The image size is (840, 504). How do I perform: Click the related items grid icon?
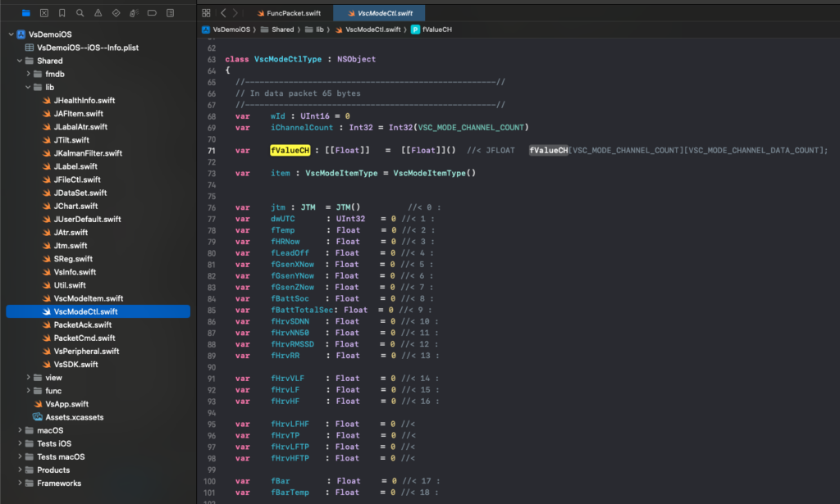206,13
